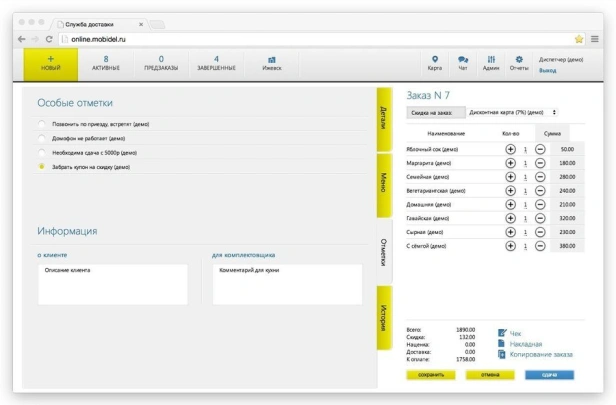Toggle 'Забрать купон на скидку' option
Screen dimensions: 616x405
click(42, 167)
